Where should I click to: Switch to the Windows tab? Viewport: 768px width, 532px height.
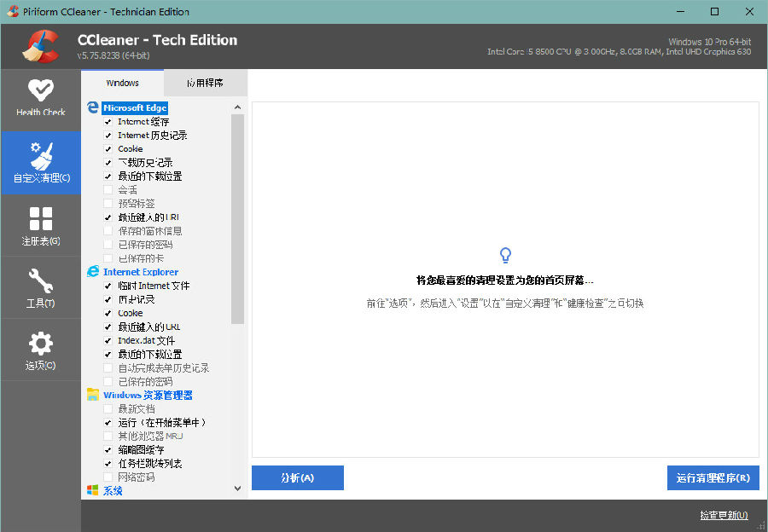pyautogui.click(x=122, y=83)
